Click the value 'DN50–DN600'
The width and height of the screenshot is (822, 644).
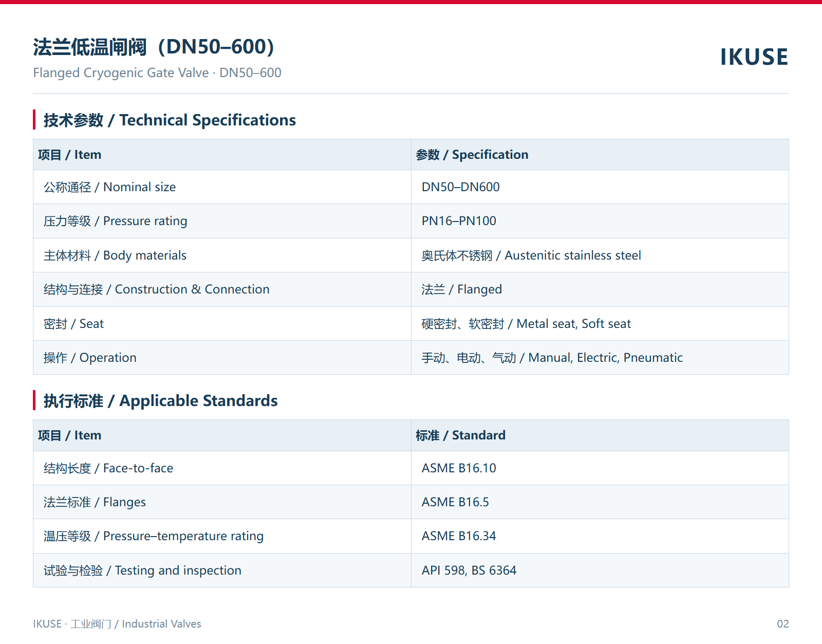[460, 187]
